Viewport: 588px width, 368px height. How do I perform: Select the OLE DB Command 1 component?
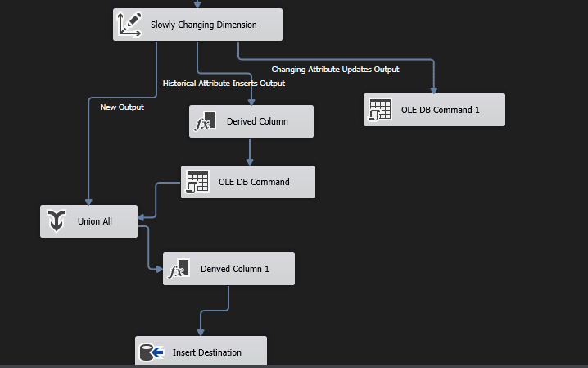click(434, 110)
